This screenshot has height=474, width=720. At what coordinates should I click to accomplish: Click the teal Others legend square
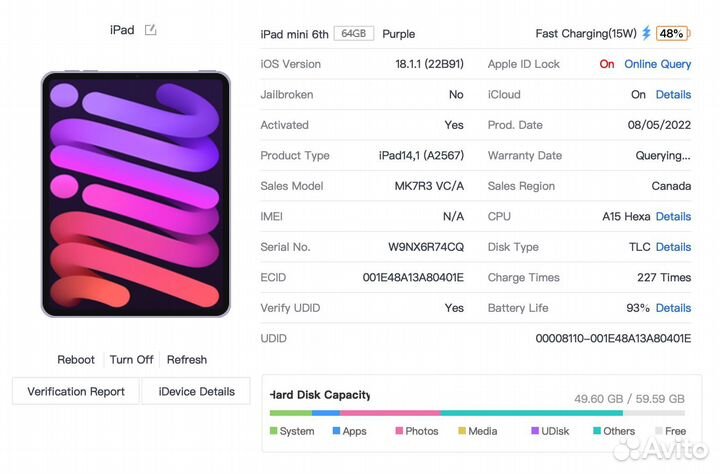point(597,431)
